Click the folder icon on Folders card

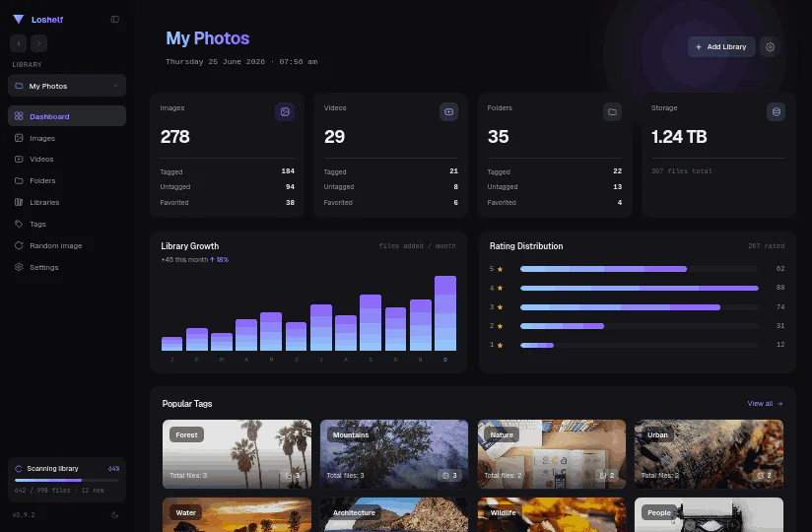tap(612, 111)
